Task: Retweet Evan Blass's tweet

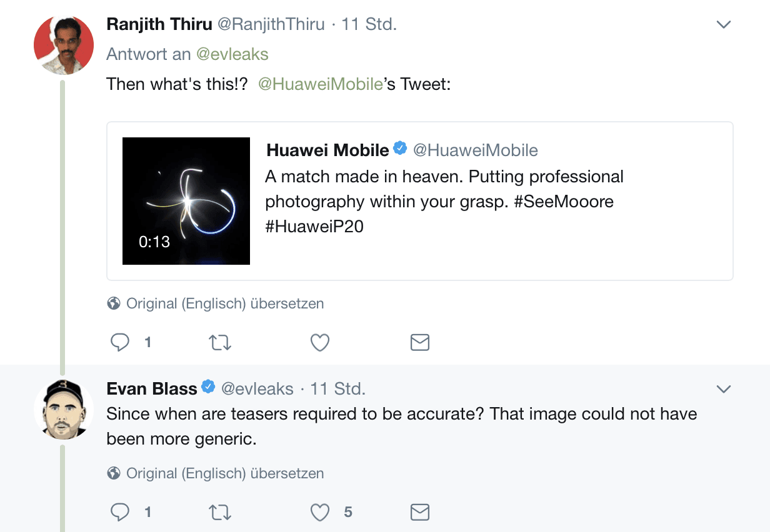Action: pos(220,513)
